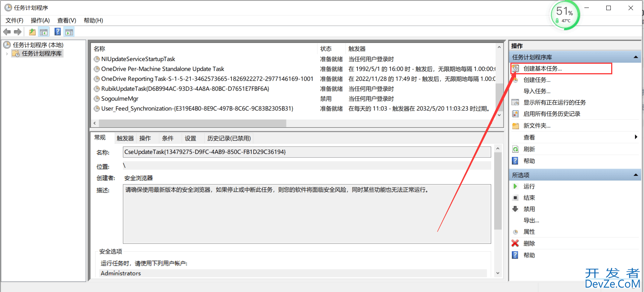Click the green Run (运行) arrow icon

coord(515,186)
